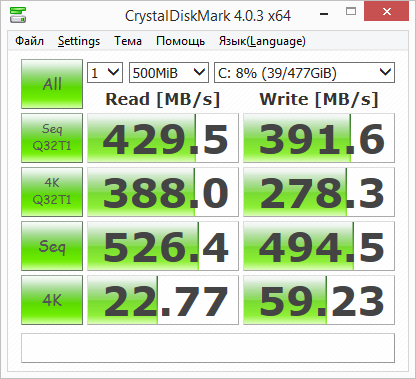Maximize the CrystalDiskMark window
Screen dimensions: 416x379
click(x=351, y=12)
